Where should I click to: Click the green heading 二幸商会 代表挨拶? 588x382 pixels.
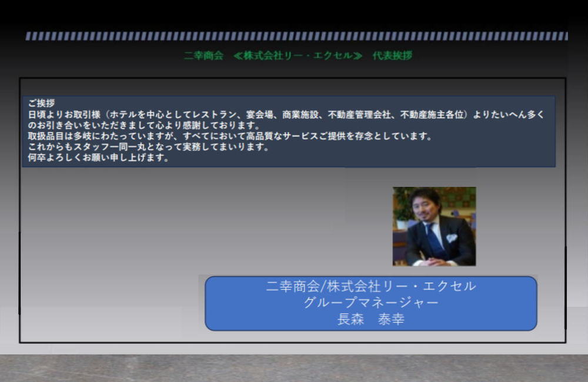298,55
